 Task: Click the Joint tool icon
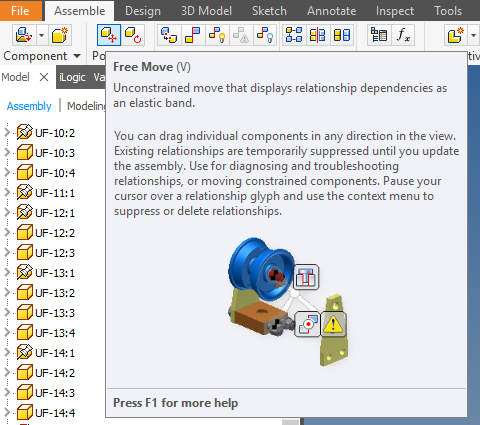point(169,35)
